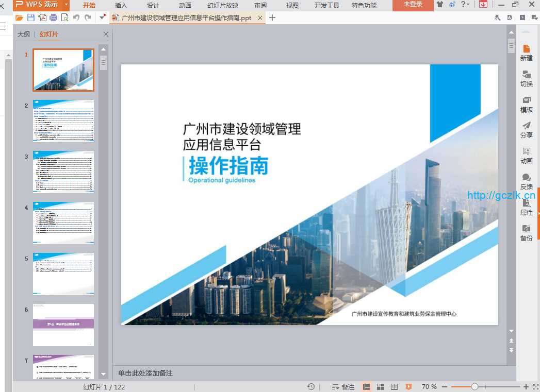Open Print Preview from the toolbar
The image size is (540, 392).
coord(64,18)
